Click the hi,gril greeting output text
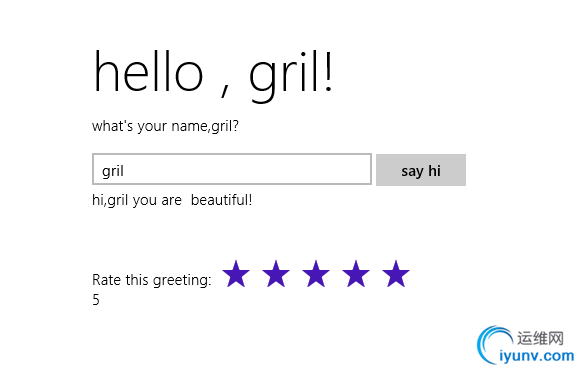 coord(172,200)
